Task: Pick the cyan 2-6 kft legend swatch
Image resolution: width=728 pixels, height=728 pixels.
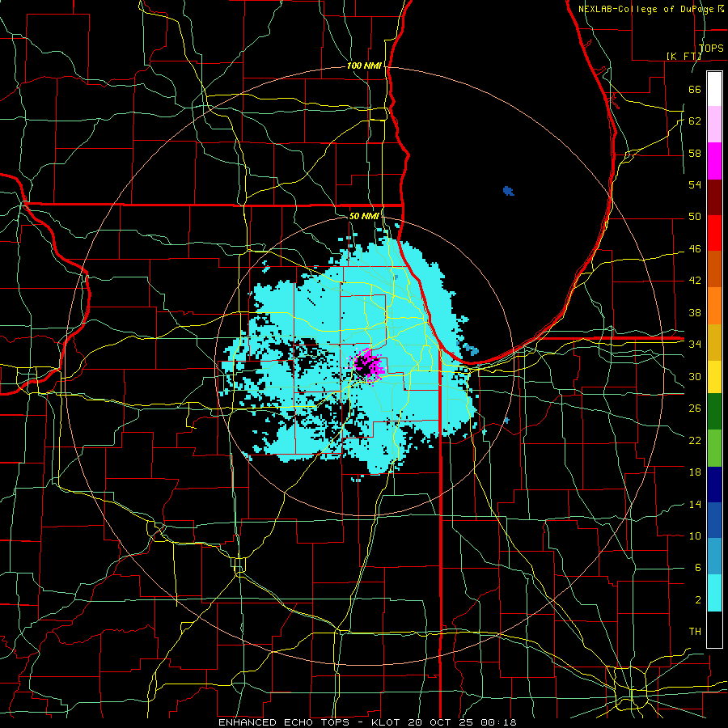Action: pyautogui.click(x=714, y=593)
